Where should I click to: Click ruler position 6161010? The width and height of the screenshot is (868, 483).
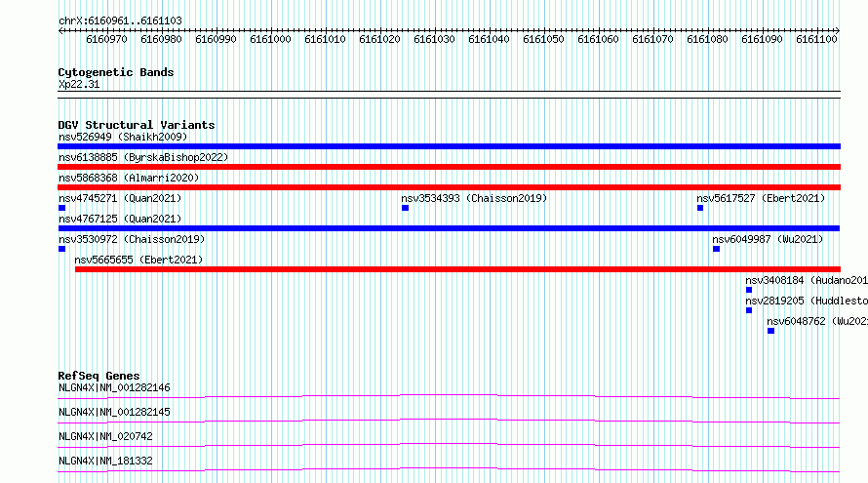coord(325,39)
